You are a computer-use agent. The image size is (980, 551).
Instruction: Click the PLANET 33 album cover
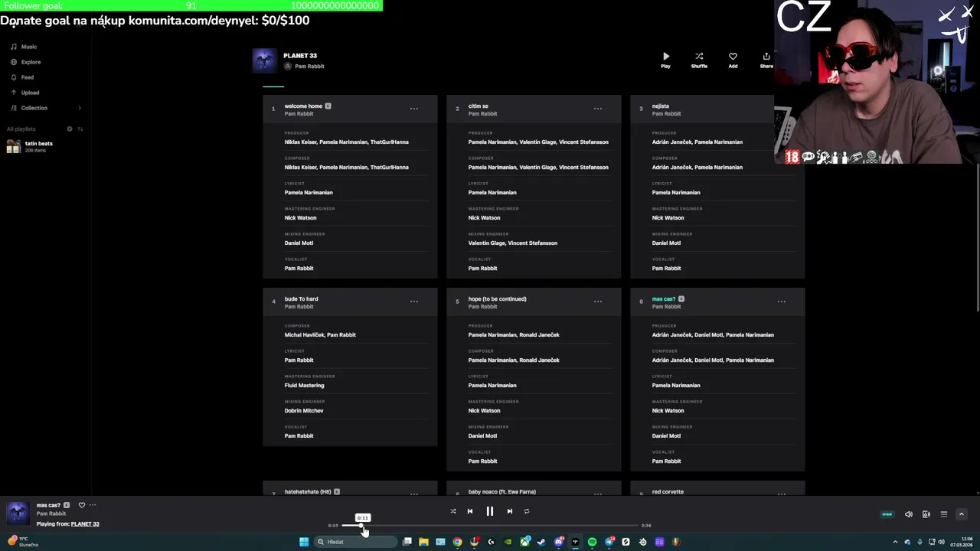coord(265,60)
